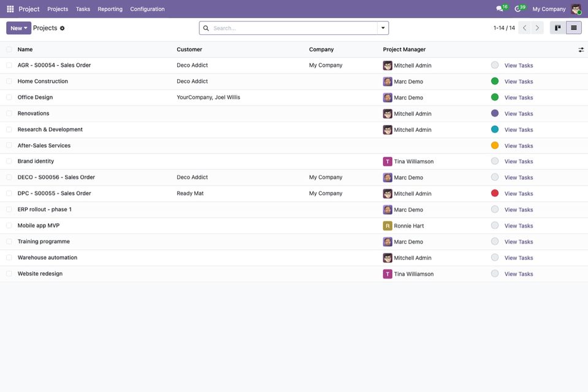Select all projects header checkbox
This screenshot has height=392, width=588.
[x=9, y=49]
